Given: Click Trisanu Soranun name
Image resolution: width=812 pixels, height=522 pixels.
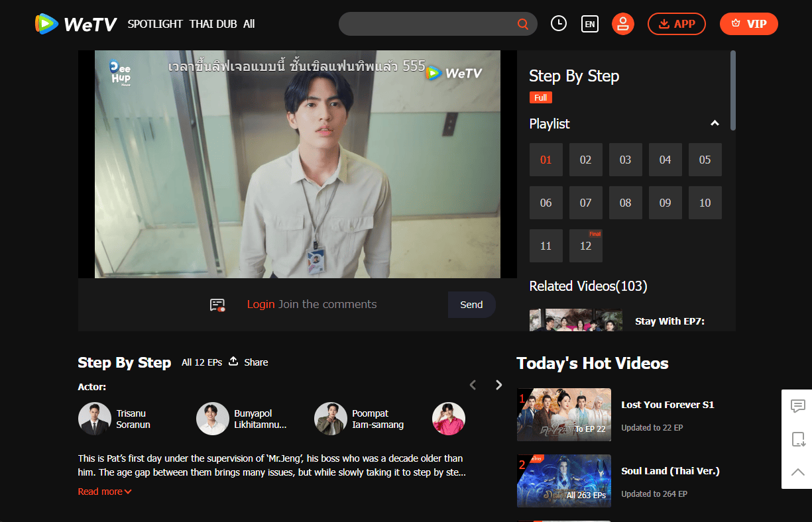Looking at the screenshot, I should coord(134,419).
